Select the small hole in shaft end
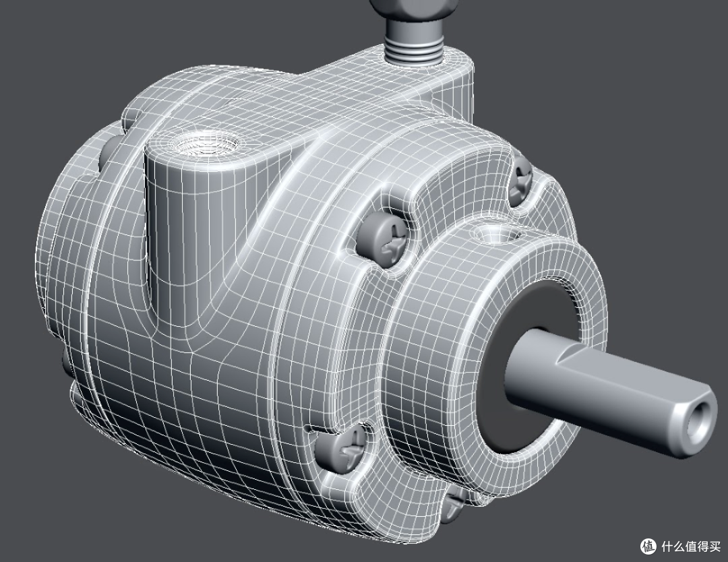This screenshot has width=728, height=562. (x=699, y=423)
